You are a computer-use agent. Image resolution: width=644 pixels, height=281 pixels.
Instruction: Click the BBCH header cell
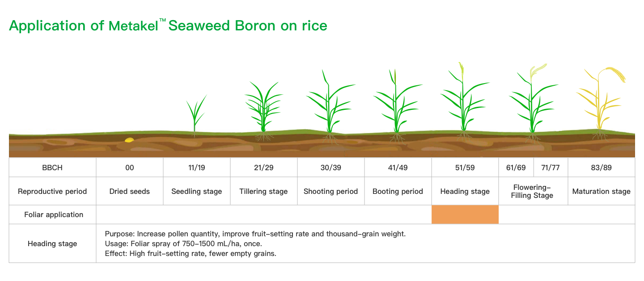tap(52, 168)
